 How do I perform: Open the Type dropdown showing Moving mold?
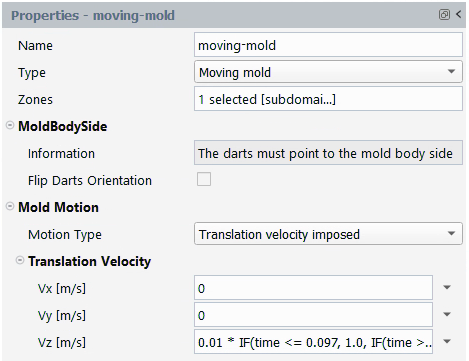click(328, 72)
